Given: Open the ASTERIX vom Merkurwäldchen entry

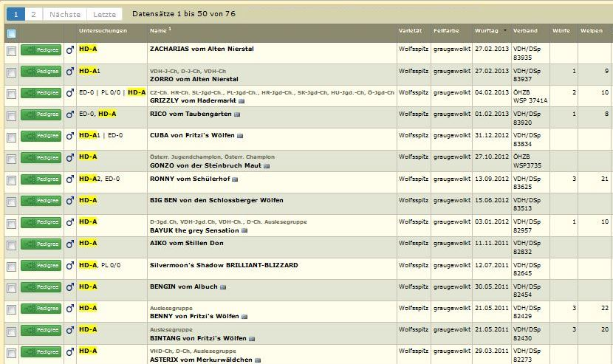Looking at the screenshot, I should click(x=200, y=360).
